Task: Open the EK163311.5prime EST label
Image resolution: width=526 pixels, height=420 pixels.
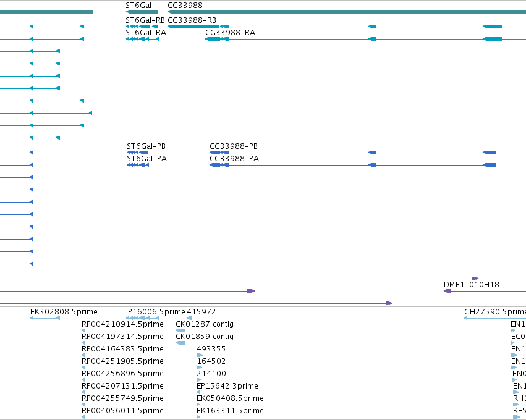Action: pyautogui.click(x=230, y=411)
